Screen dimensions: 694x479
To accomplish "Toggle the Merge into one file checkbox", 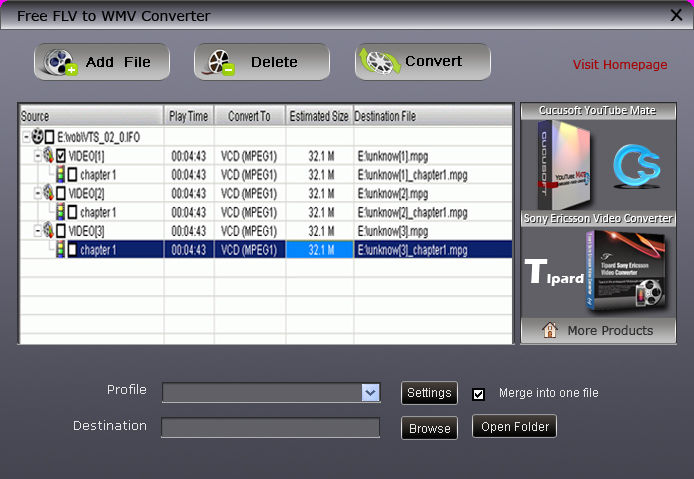I will [x=478, y=393].
